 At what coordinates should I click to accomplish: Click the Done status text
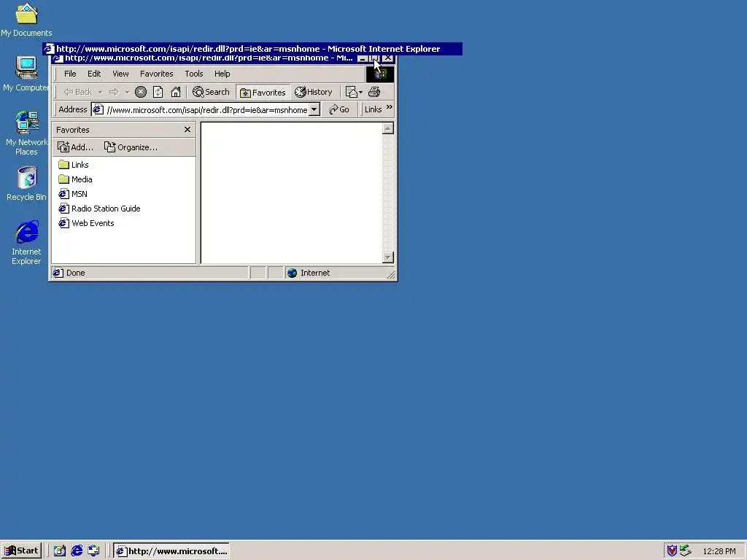76,273
